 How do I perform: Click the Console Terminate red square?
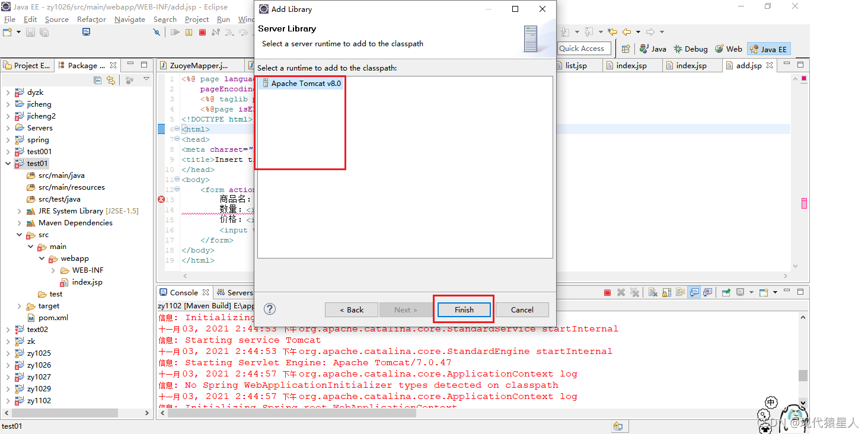(608, 292)
